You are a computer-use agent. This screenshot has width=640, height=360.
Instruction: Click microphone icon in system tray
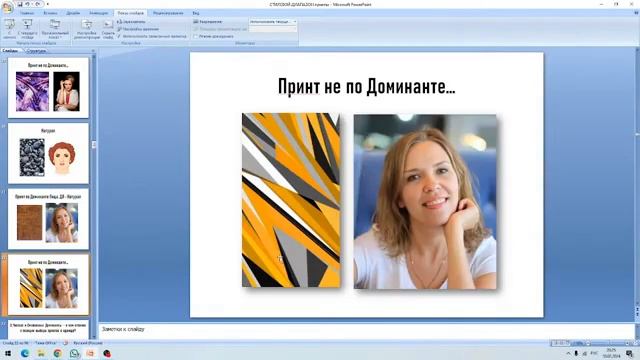tap(576, 353)
